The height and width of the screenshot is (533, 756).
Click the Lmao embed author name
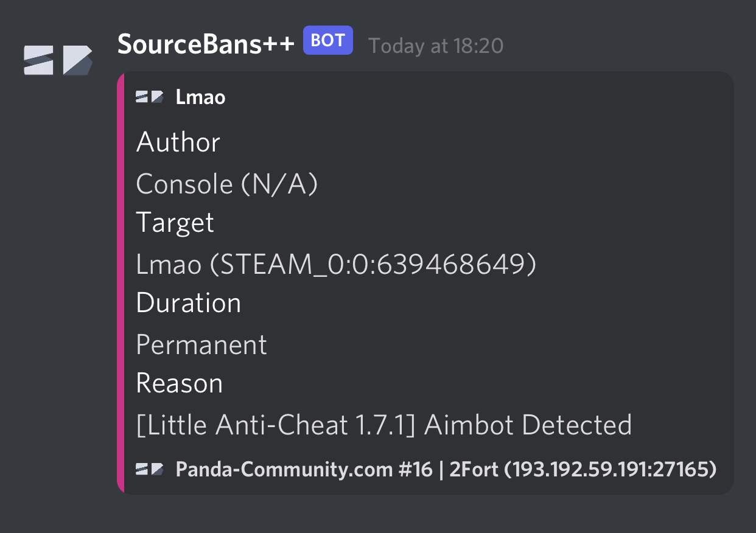200,97
